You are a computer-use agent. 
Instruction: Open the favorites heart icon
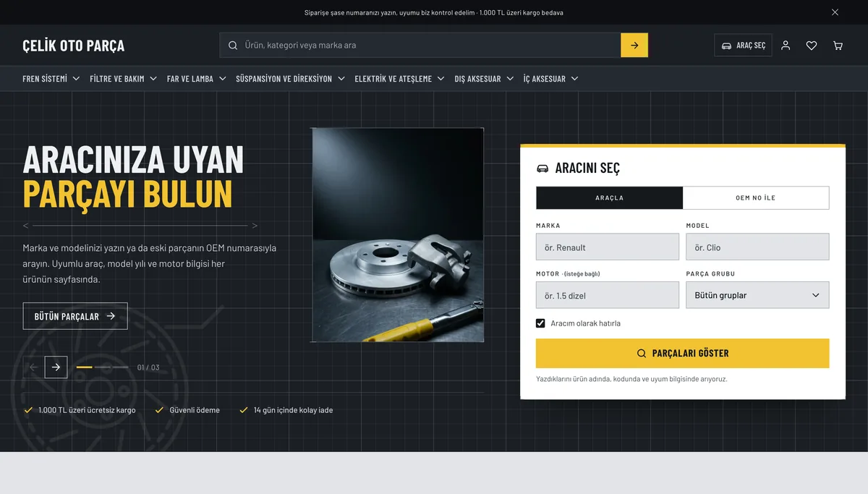pyautogui.click(x=812, y=46)
